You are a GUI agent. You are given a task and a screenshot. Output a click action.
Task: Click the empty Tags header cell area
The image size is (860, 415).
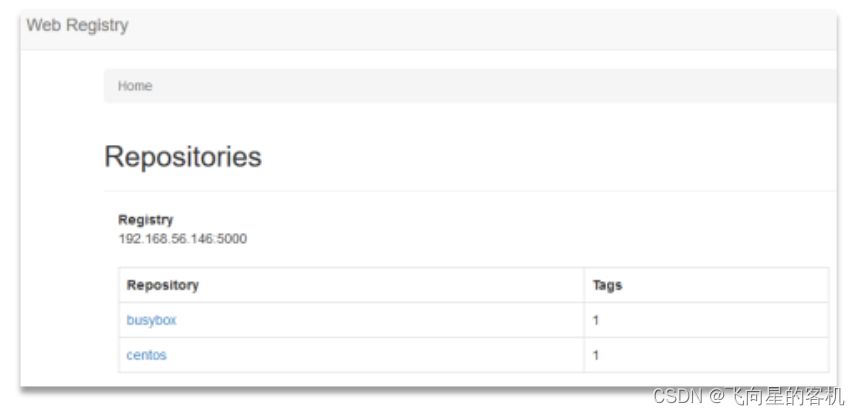click(720, 285)
